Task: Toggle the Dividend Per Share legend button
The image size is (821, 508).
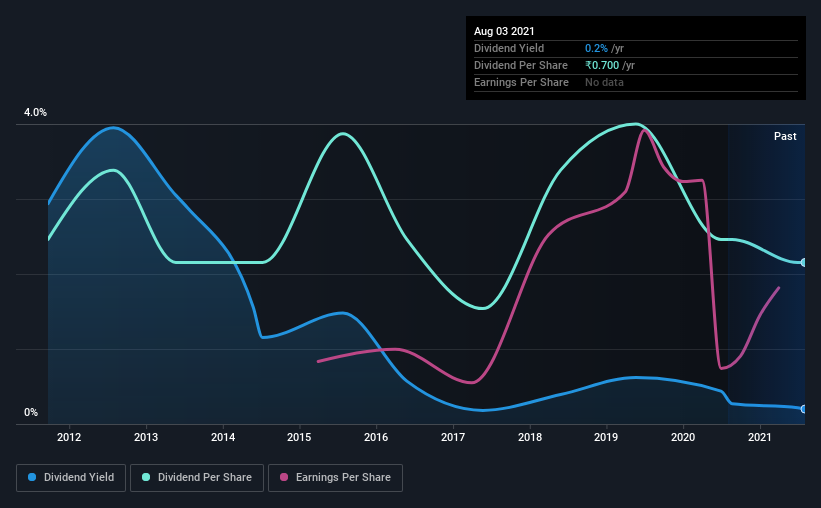Action: point(197,478)
